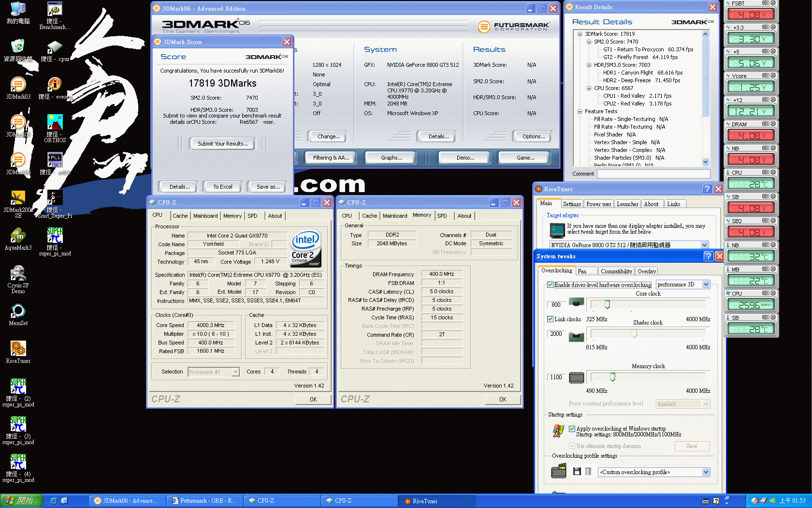Open the Power user tab in RivaTuner
Viewport: 812px width, 508px height.
pos(599,204)
